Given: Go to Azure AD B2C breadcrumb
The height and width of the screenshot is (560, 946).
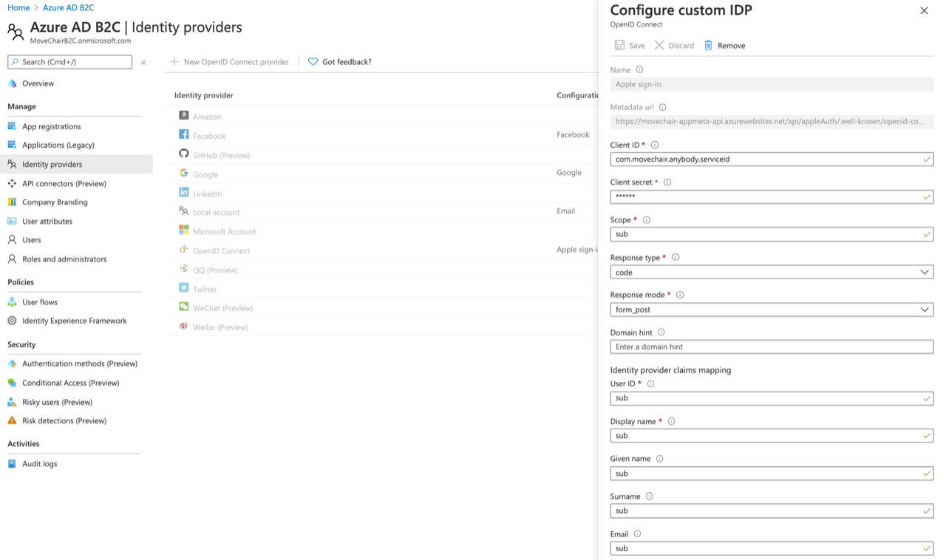Looking at the screenshot, I should (x=68, y=7).
